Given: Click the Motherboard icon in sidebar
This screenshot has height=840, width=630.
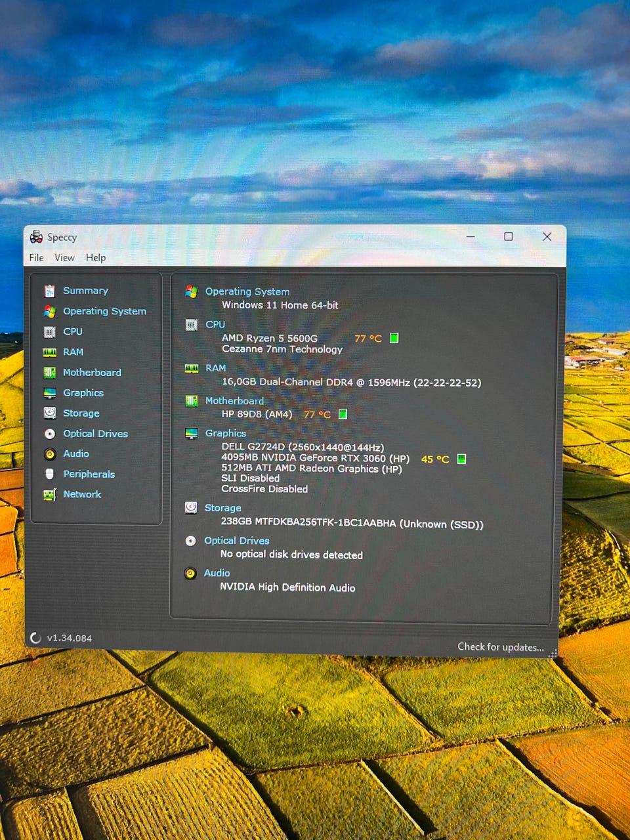Looking at the screenshot, I should coord(50,372).
